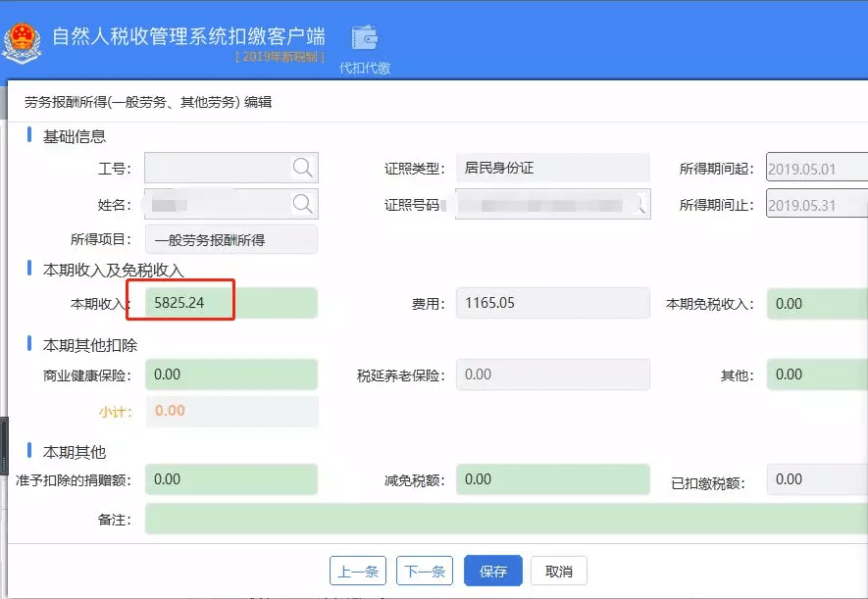Click the 代扣代缴 wallet icon
This screenshot has height=599, width=868.
pyautogui.click(x=365, y=39)
